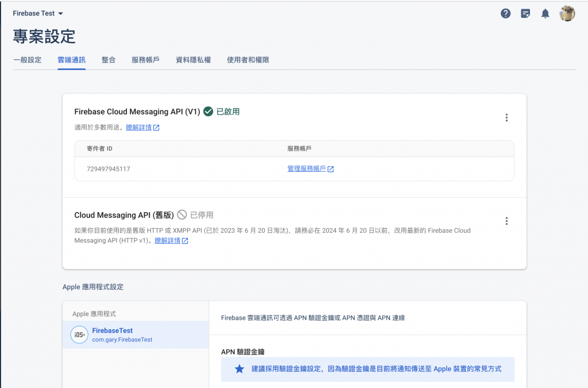Click the Firebase Cloud Messaging API (V1) title
This screenshot has width=588, height=388.
[x=137, y=112]
